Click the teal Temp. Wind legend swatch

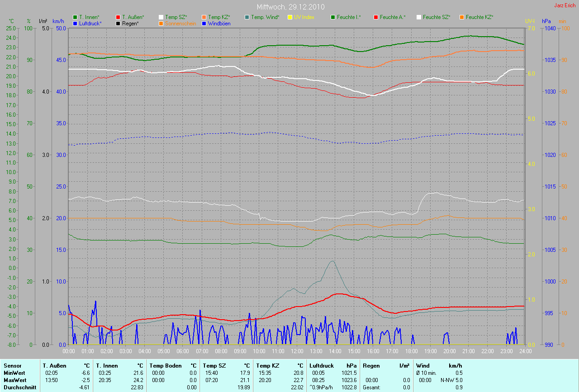247,17
